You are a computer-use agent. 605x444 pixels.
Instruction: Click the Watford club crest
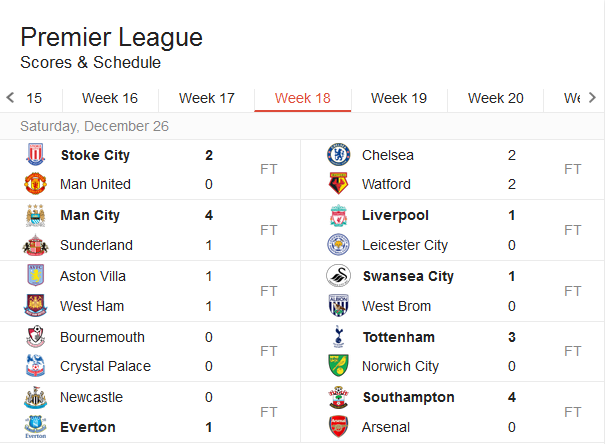(x=338, y=184)
